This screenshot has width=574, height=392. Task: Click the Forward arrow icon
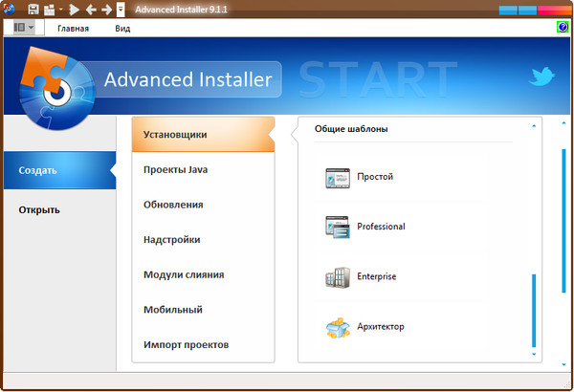click(105, 9)
